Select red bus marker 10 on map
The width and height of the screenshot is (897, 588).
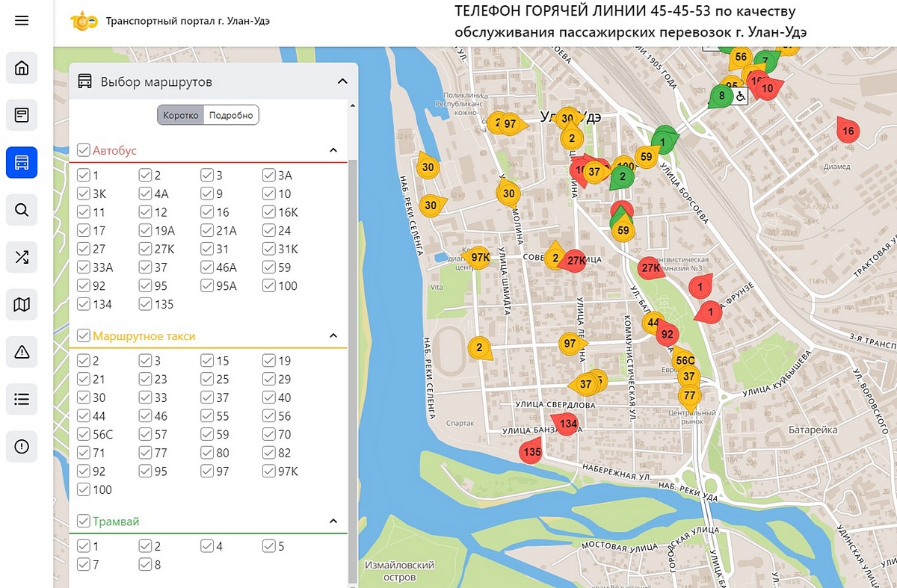click(x=767, y=87)
